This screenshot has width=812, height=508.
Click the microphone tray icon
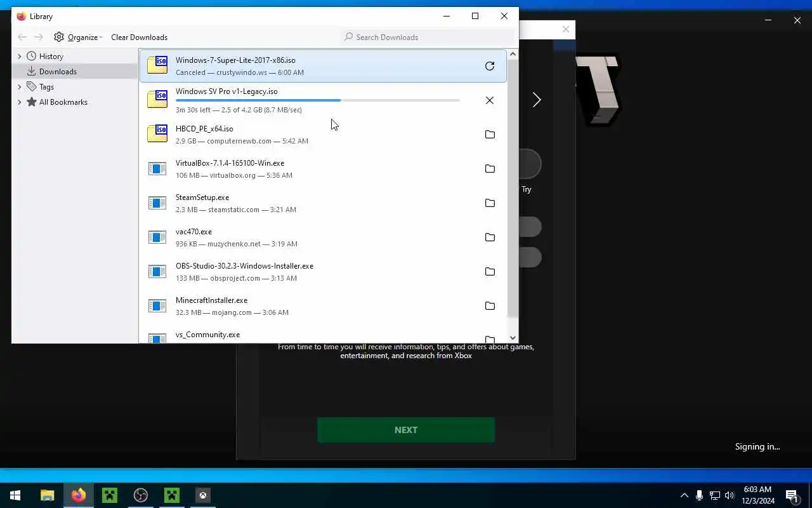[699, 495]
